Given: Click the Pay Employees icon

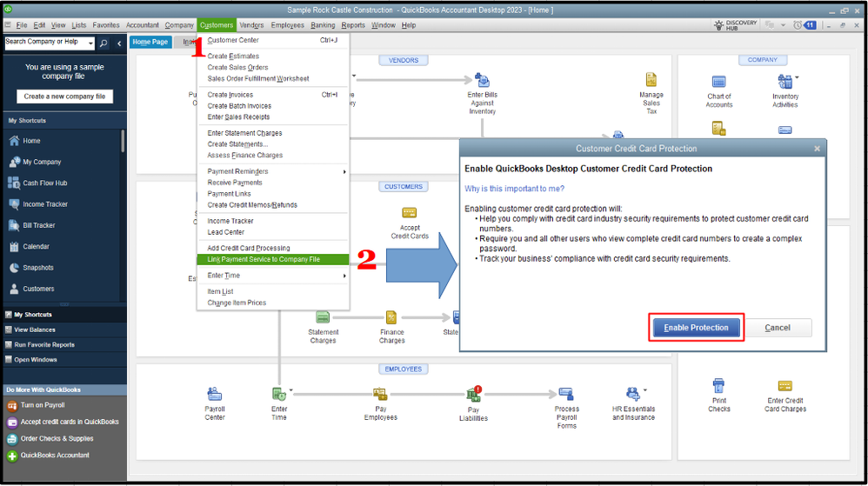Looking at the screenshot, I should click(380, 394).
